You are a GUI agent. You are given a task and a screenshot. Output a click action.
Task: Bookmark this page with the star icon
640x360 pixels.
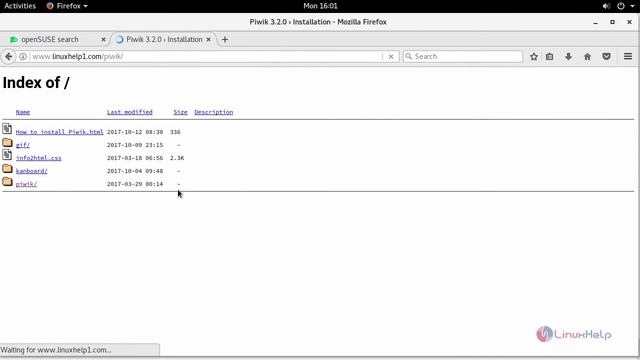pos(533,56)
